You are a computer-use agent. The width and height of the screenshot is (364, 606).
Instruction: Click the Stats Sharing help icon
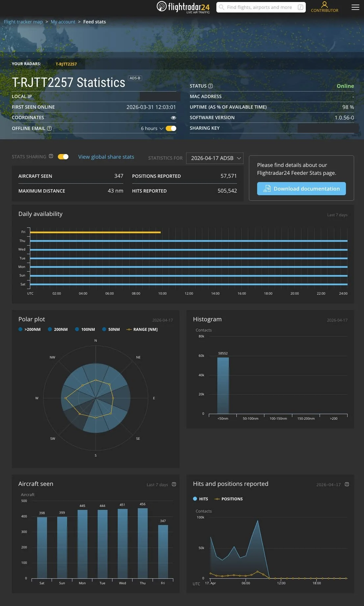pyautogui.click(x=51, y=156)
